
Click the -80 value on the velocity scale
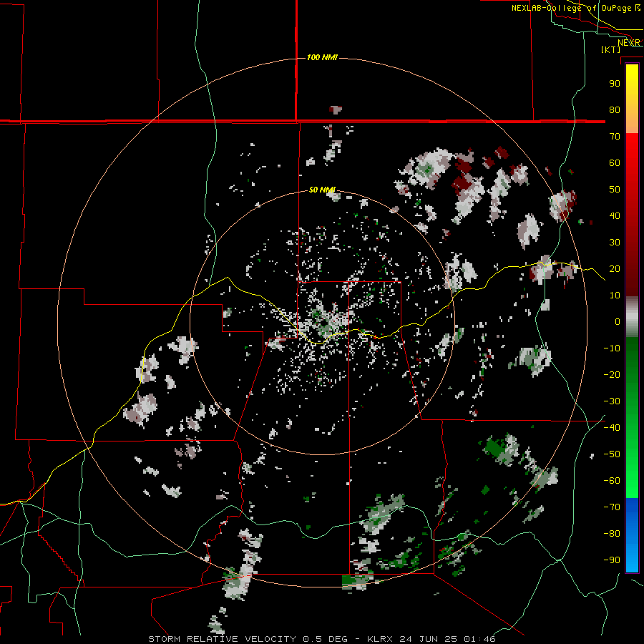point(612,534)
